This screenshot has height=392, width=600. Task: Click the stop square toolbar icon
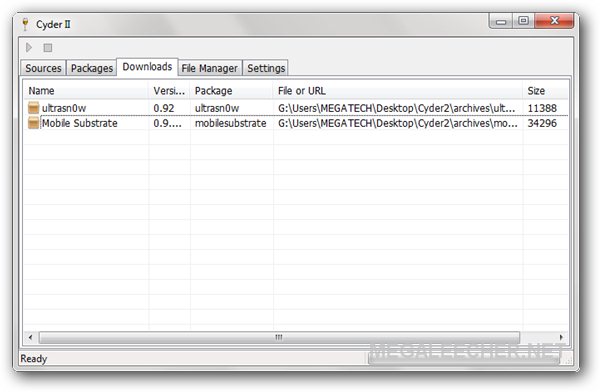(47, 48)
